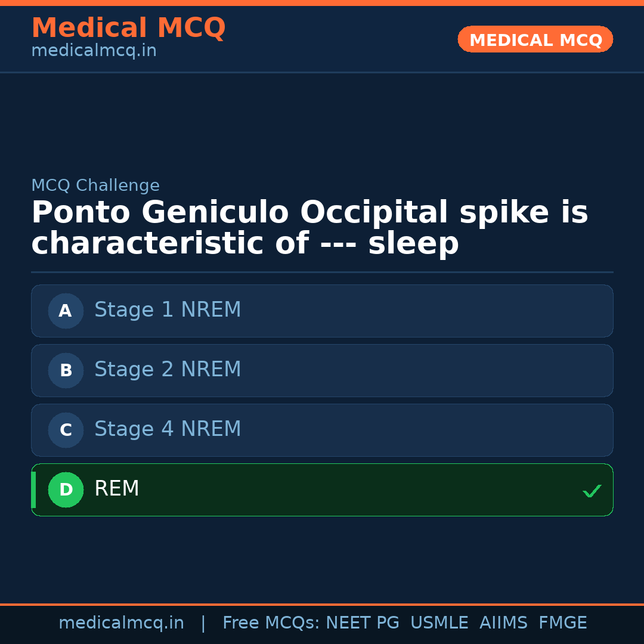Select the "Stage 1 NREM" answer text
Viewport: 644px width, 644px height.
[168, 310]
